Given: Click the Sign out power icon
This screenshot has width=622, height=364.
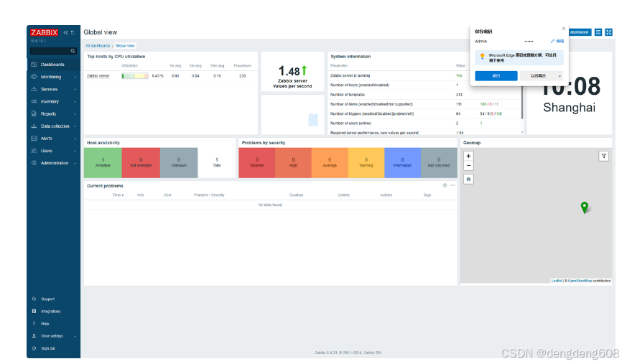Looking at the screenshot, I should [34, 348].
